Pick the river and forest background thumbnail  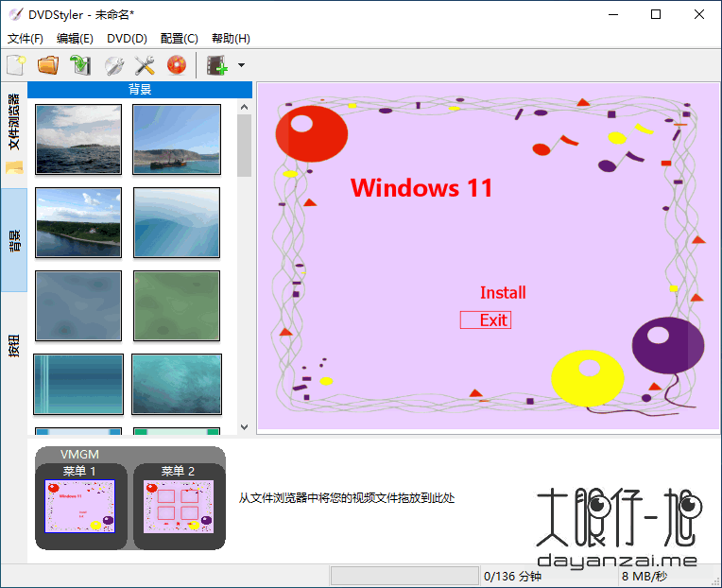point(78,222)
